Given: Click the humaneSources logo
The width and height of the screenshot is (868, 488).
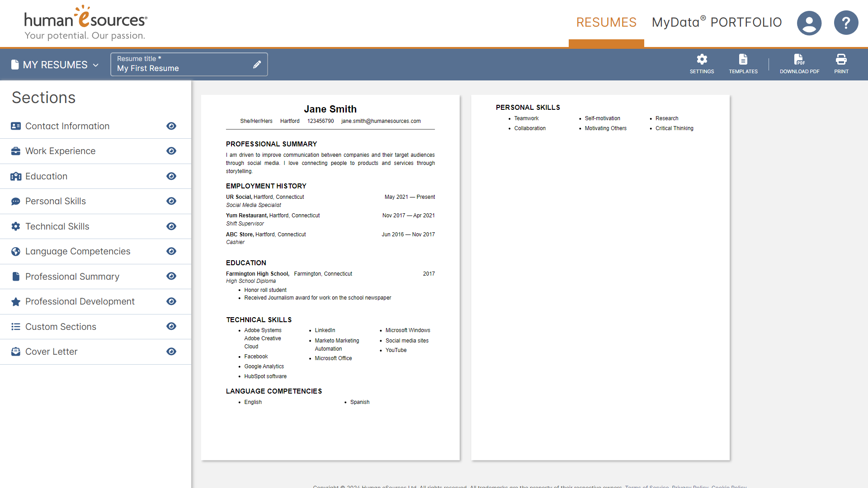Looking at the screenshot, I should click(x=85, y=23).
